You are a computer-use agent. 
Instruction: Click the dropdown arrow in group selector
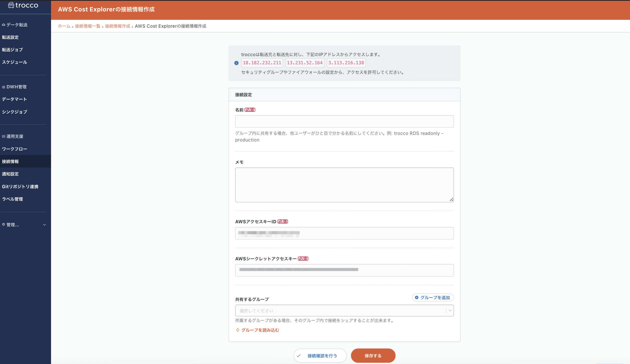[450, 310]
